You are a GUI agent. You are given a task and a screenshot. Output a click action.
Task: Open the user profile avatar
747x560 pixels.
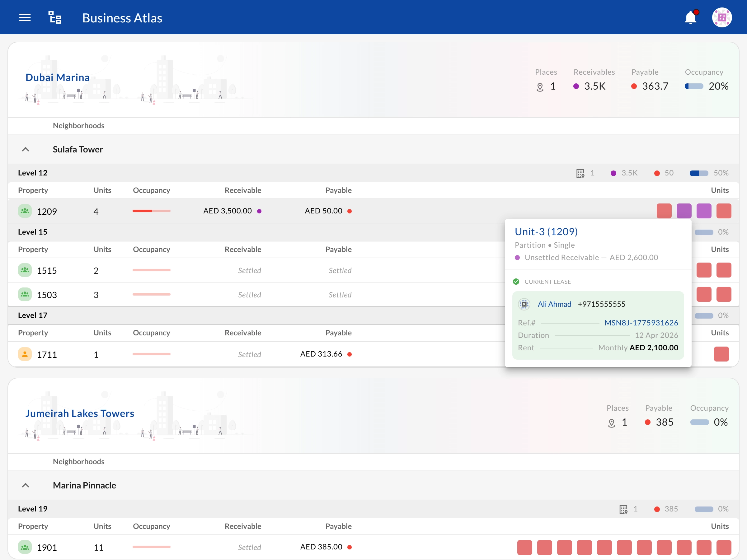tap(722, 17)
